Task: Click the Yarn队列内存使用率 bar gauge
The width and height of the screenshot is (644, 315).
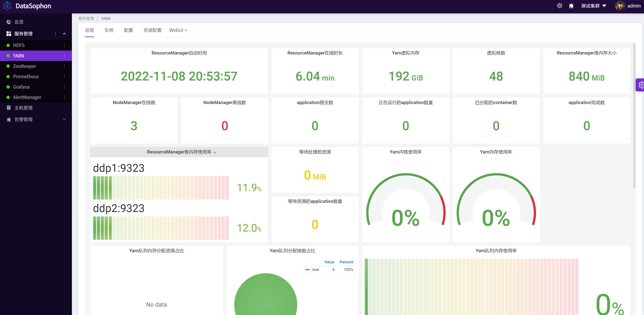Action: pyautogui.click(x=472, y=287)
